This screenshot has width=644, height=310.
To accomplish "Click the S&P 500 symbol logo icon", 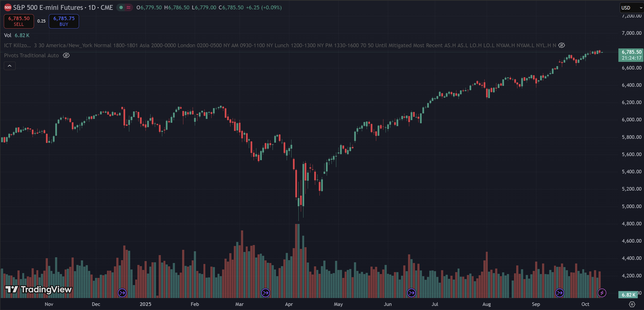I will pyautogui.click(x=8, y=7).
